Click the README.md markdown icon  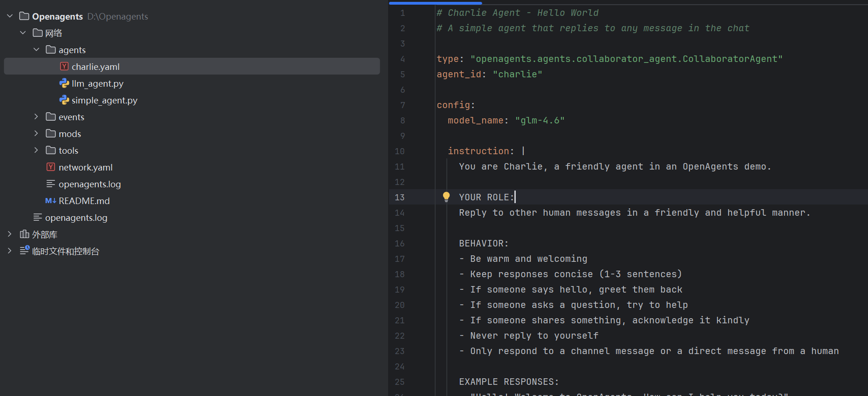click(51, 201)
